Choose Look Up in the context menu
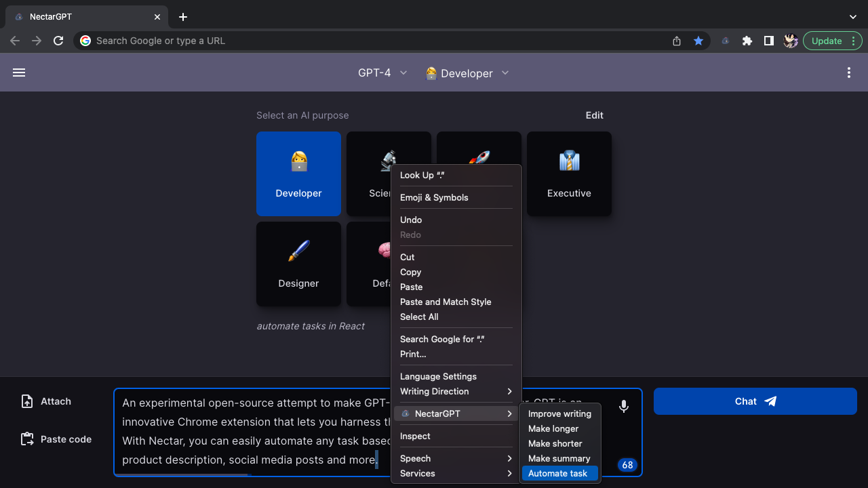 (x=456, y=175)
